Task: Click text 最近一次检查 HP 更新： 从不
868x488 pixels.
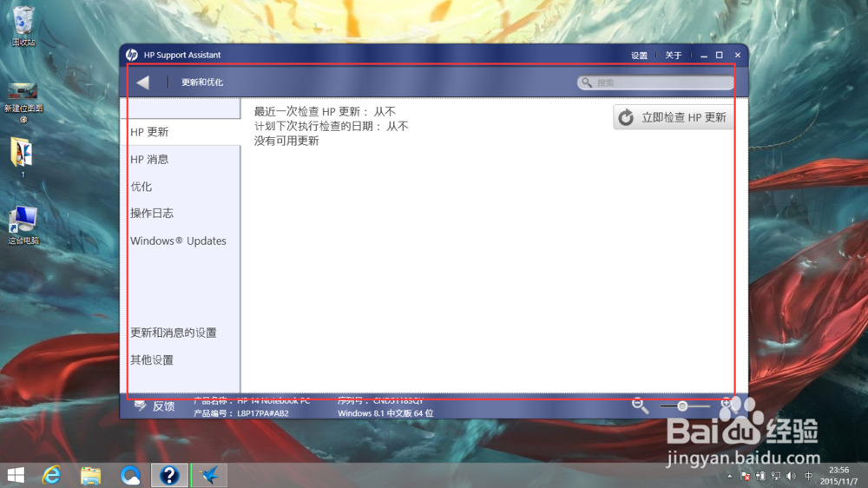Action: [325, 112]
